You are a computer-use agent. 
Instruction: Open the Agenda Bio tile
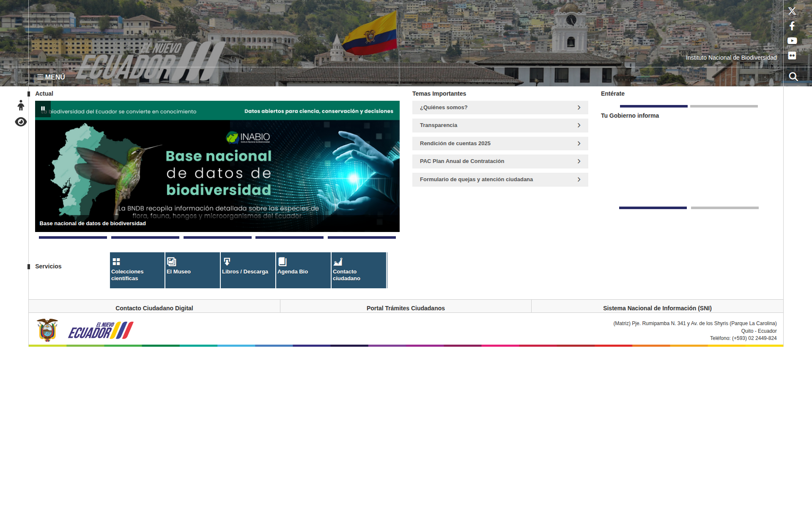tap(303, 270)
